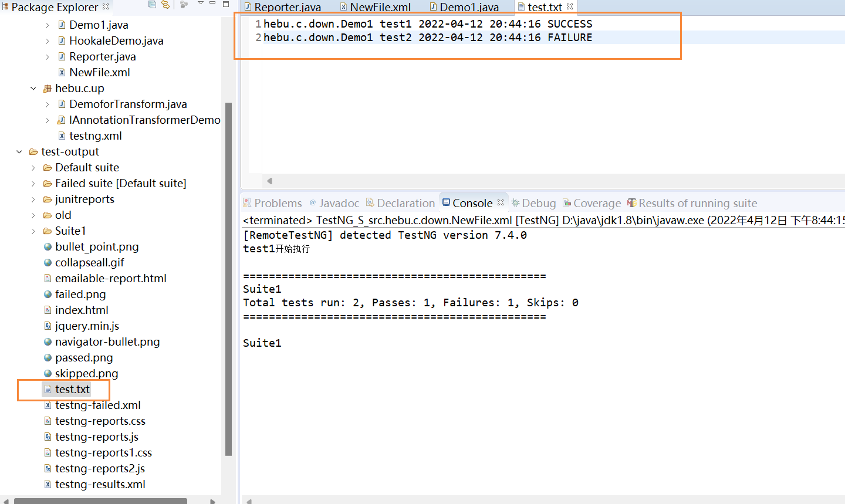The height and width of the screenshot is (504, 845).
Task: Select testng-reports.css file icon
Action: [x=48, y=421]
